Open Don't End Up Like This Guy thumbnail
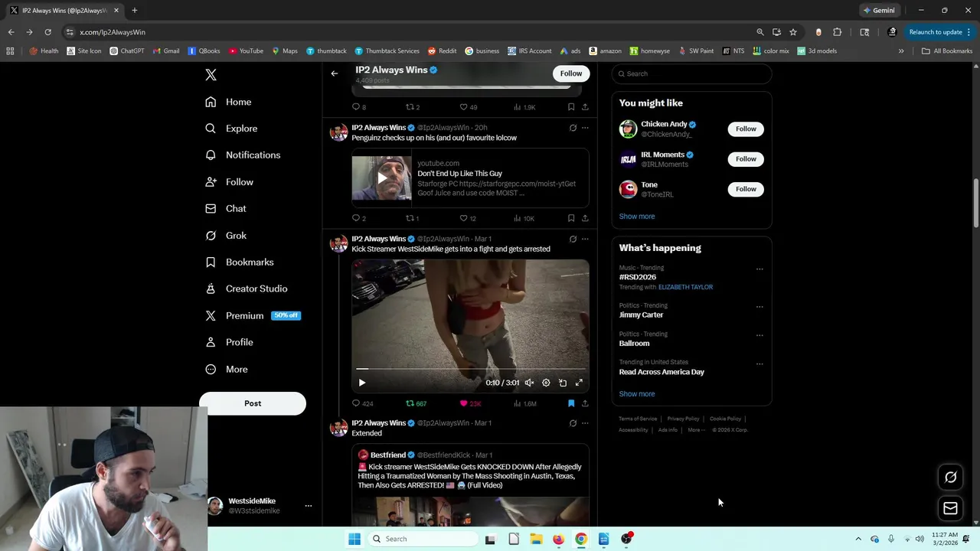Image resolution: width=980 pixels, height=551 pixels. tap(381, 178)
